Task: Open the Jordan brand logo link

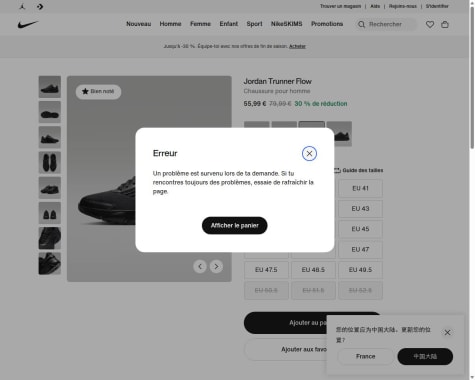Action: (x=22, y=6)
